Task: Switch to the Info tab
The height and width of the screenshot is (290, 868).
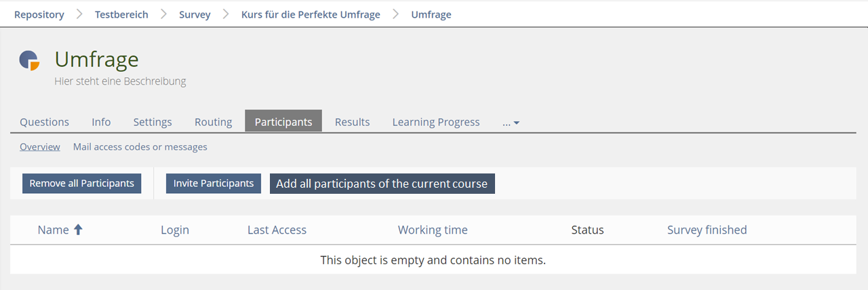Action: coord(101,122)
